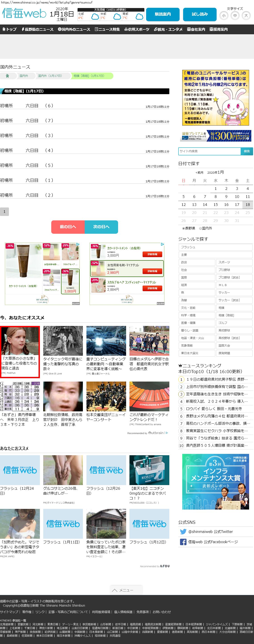The height and width of the screenshot is (644, 254).
Task: Select the 長野県 radio button
Action: pos(183,228)
